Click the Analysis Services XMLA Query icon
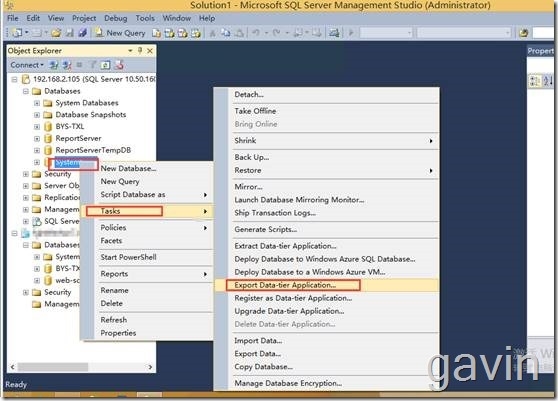This screenshot has height=401, width=558. (x=196, y=33)
